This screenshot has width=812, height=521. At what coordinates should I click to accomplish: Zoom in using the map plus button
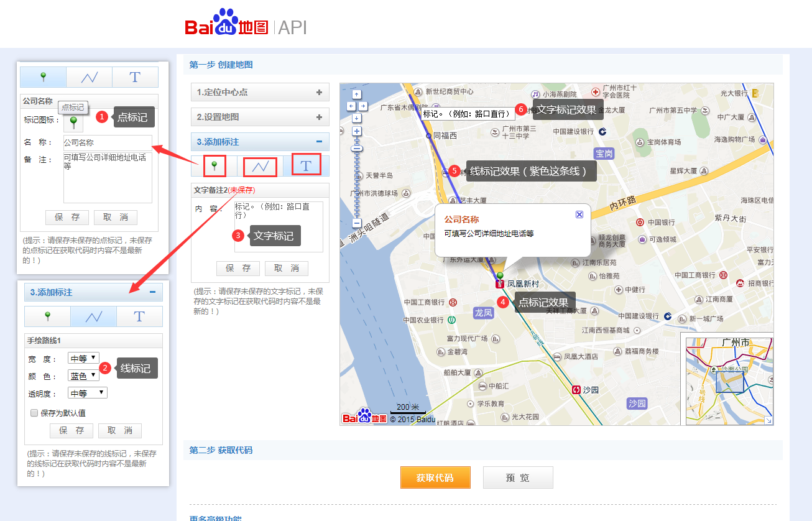pos(357,131)
